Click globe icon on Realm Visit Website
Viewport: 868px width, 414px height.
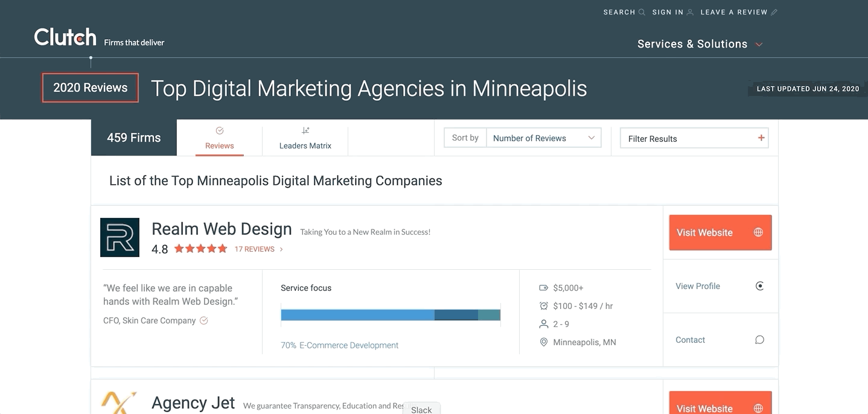tap(758, 232)
